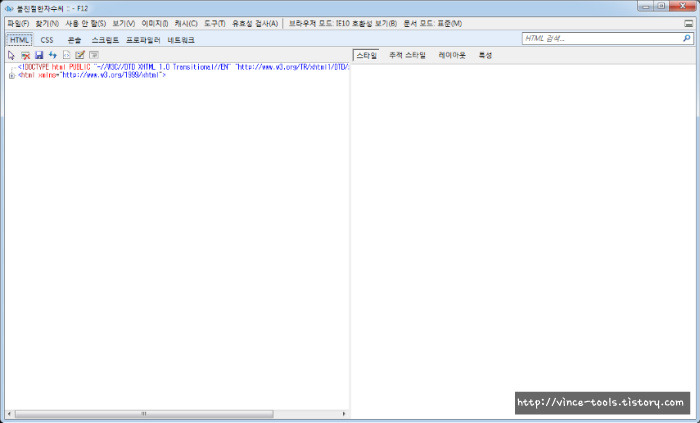700x423 pixels.
Task: Click the right arrow of the horizontal scrollbar
Action: 344,414
